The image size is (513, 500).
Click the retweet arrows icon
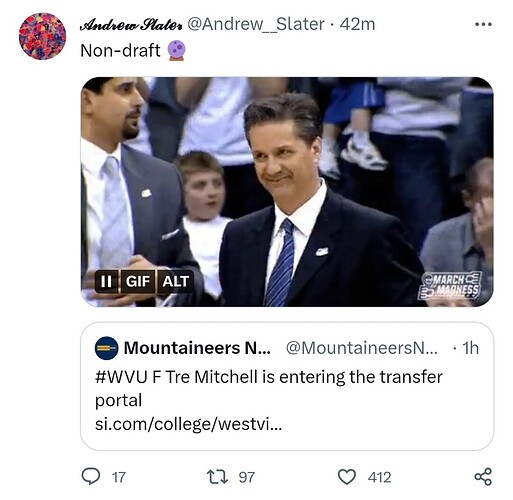217,477
